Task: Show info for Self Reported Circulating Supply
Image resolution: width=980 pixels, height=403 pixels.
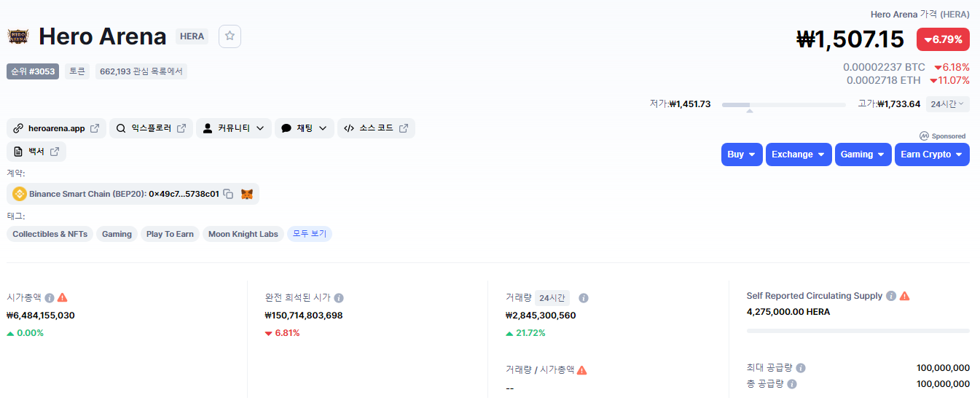Action: point(890,296)
